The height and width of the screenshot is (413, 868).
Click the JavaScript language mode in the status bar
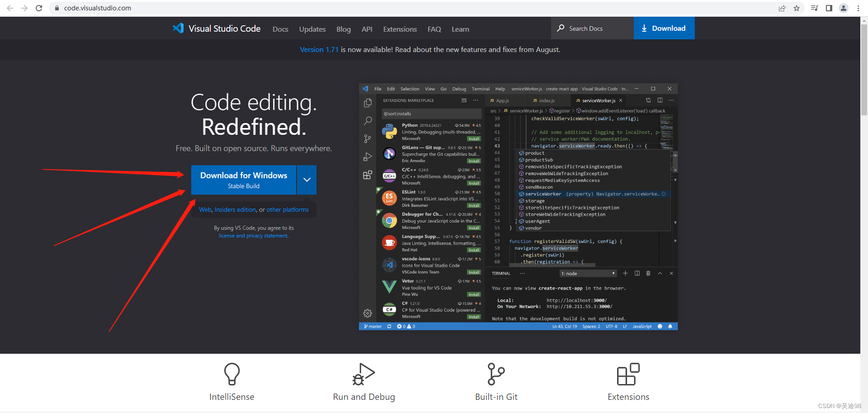click(x=642, y=326)
